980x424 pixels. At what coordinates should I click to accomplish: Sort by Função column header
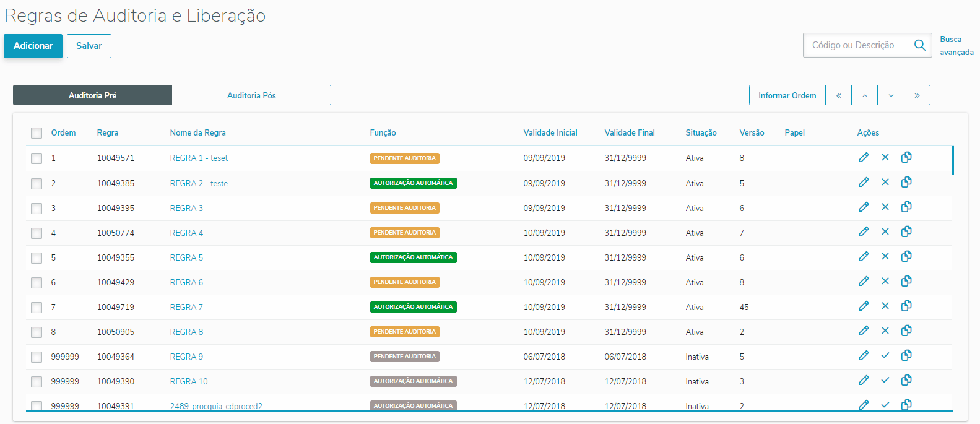point(383,132)
